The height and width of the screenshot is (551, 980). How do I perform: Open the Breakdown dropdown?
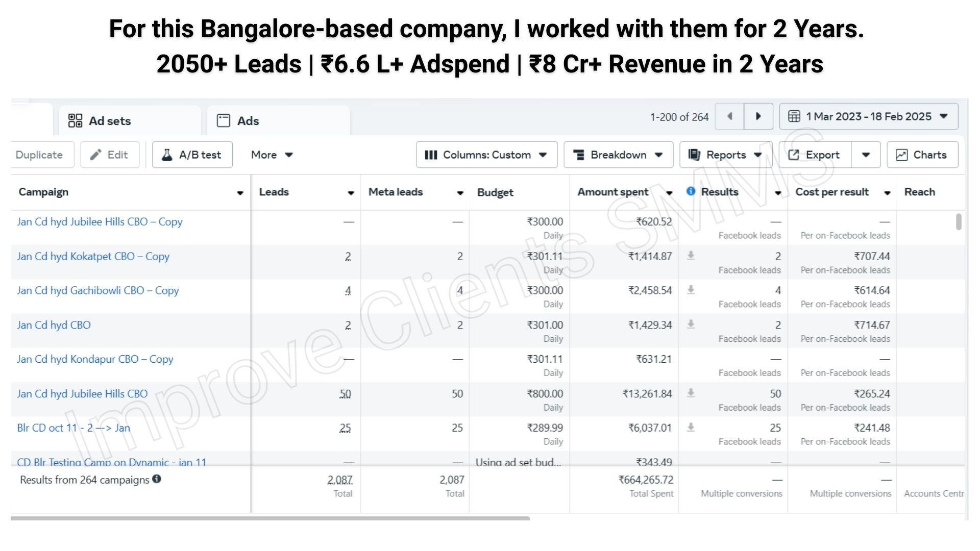[618, 155]
